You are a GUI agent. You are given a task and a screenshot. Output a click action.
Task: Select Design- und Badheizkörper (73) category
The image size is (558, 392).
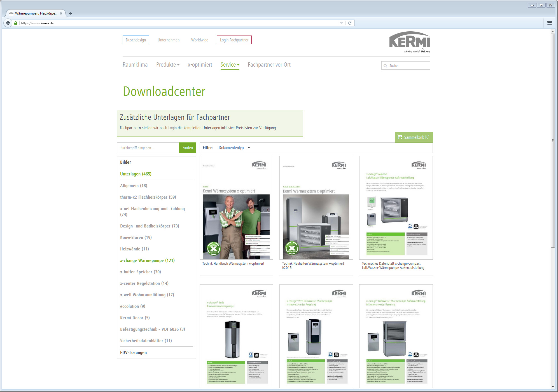tap(150, 226)
